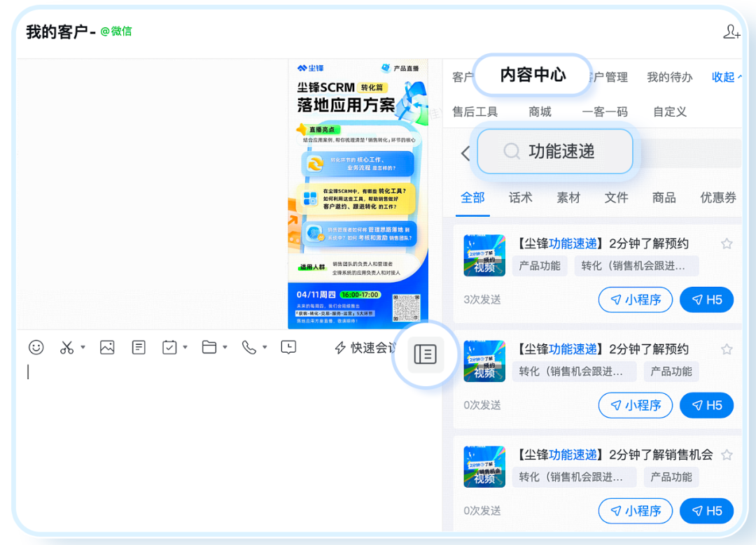Image resolution: width=756 pixels, height=545 pixels.
Task: Select the 全部 content filter tab
Action: click(x=472, y=197)
